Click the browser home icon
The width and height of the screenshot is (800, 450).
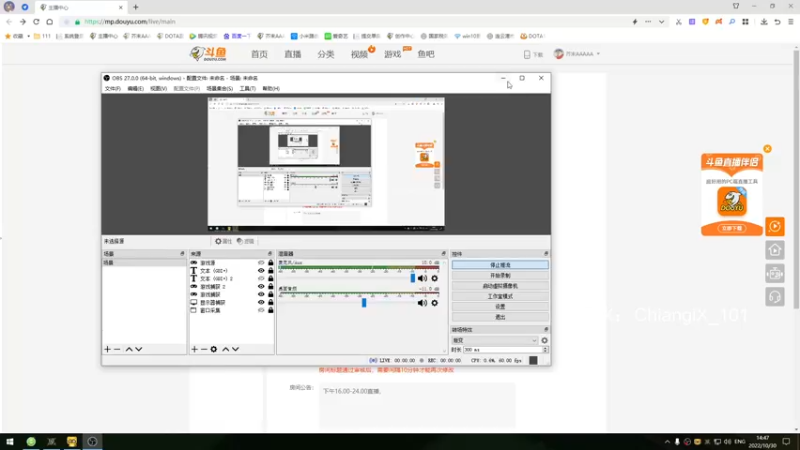[49, 22]
